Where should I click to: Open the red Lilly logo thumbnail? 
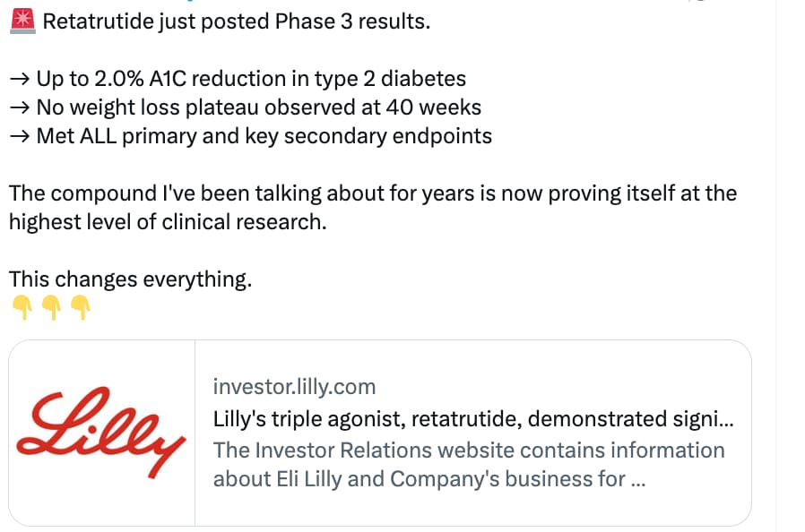(x=102, y=433)
